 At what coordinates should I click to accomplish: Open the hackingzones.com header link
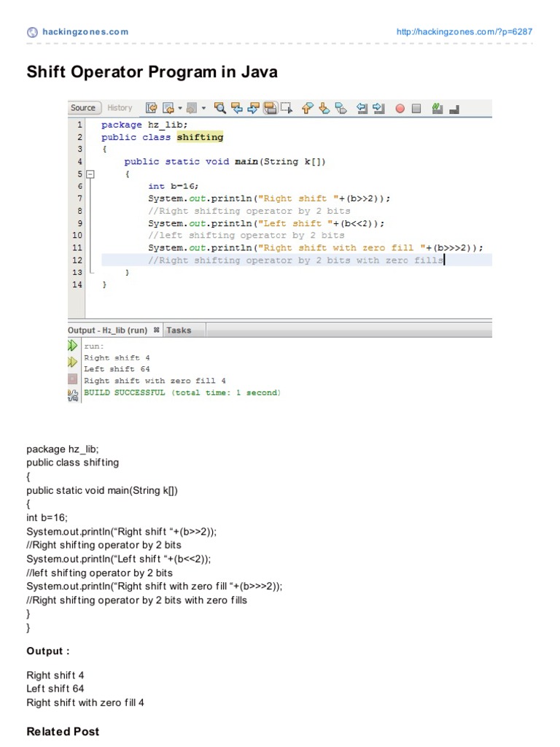pyautogui.click(x=85, y=31)
